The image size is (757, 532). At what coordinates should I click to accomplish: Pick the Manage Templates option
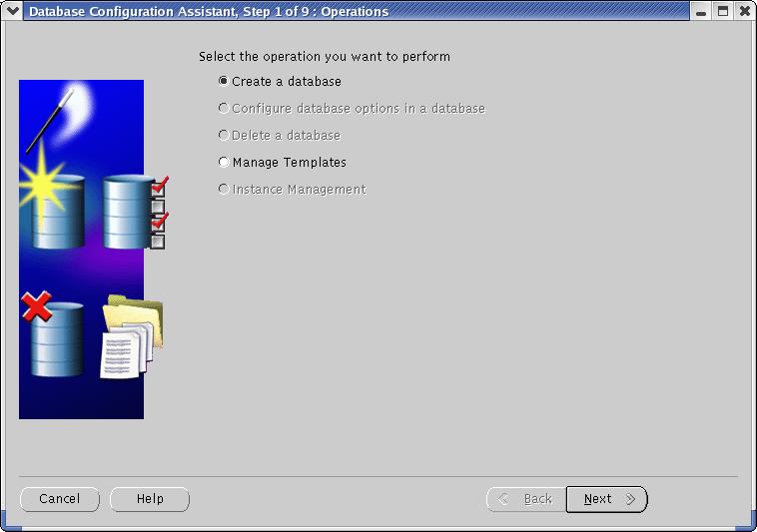(224, 163)
